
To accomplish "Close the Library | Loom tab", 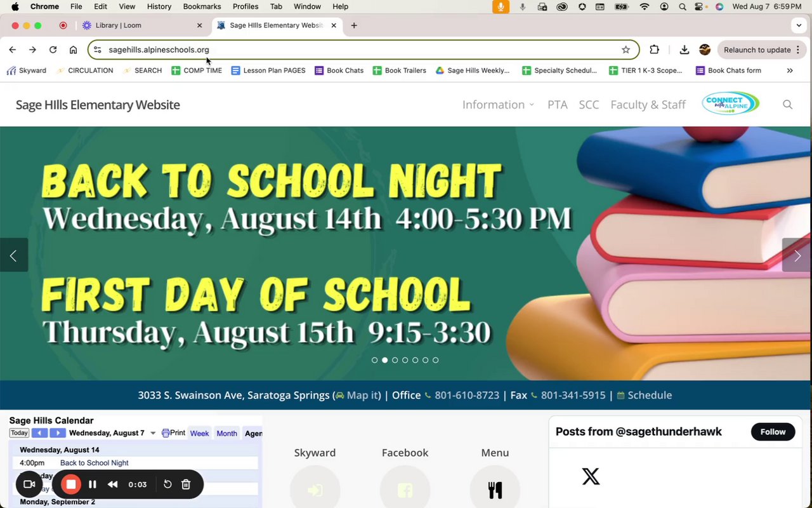I will [199, 25].
